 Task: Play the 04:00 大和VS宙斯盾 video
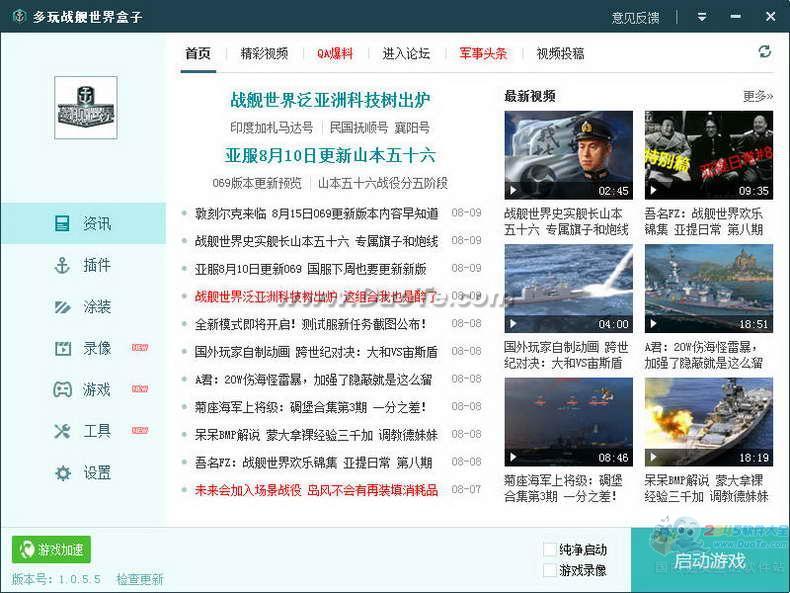(x=568, y=288)
